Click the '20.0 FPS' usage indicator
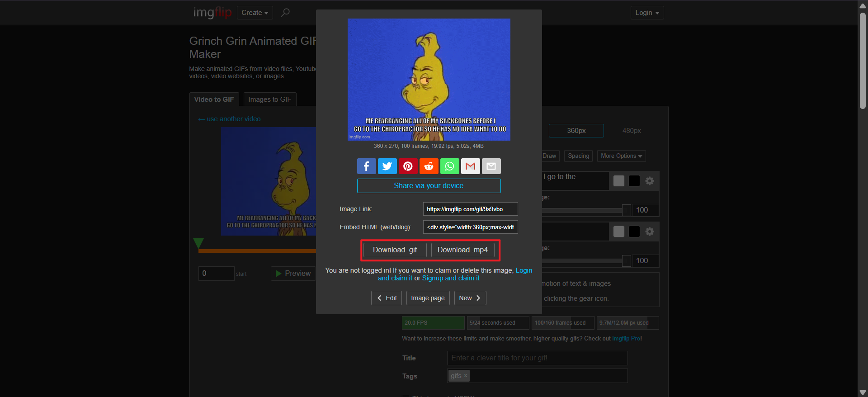This screenshot has width=868, height=397. (x=433, y=323)
